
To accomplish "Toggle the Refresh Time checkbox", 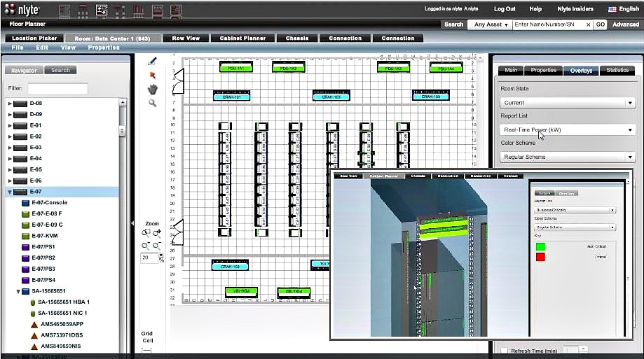I will pos(504,350).
